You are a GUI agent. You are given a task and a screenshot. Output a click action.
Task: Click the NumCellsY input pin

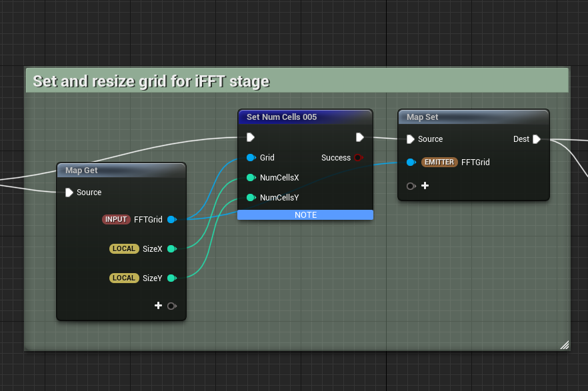tap(251, 197)
